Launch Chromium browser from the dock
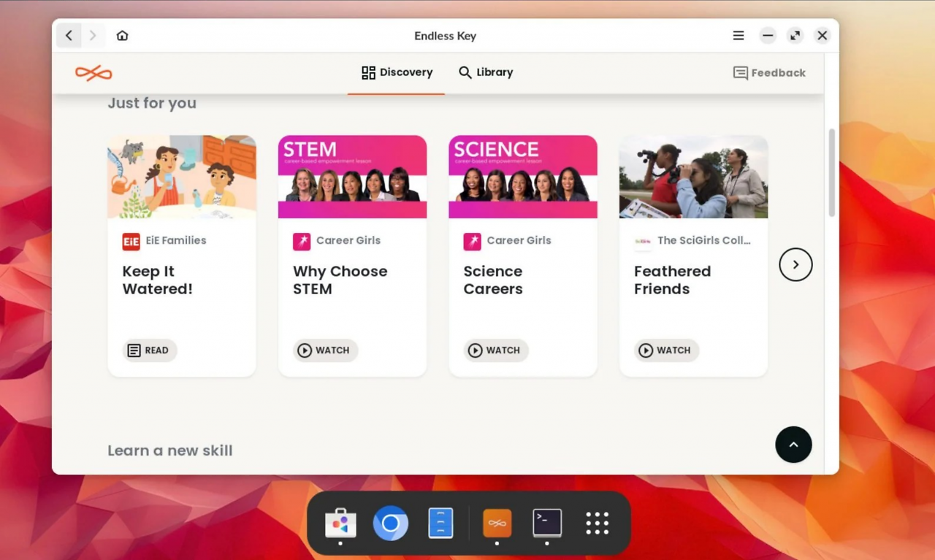The width and height of the screenshot is (935, 560). point(391,523)
